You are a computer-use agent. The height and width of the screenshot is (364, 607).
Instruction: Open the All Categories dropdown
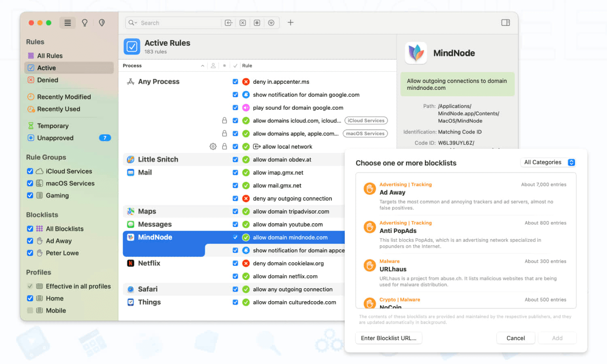[549, 162]
